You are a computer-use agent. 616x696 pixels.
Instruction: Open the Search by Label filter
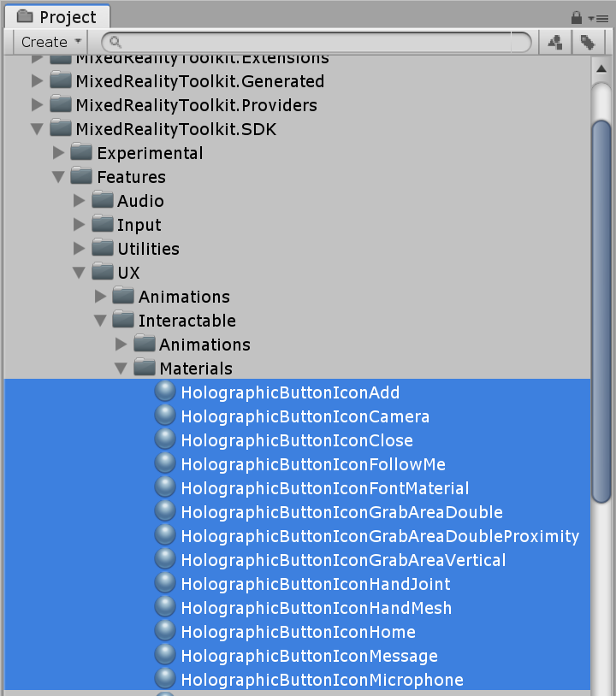coord(588,42)
